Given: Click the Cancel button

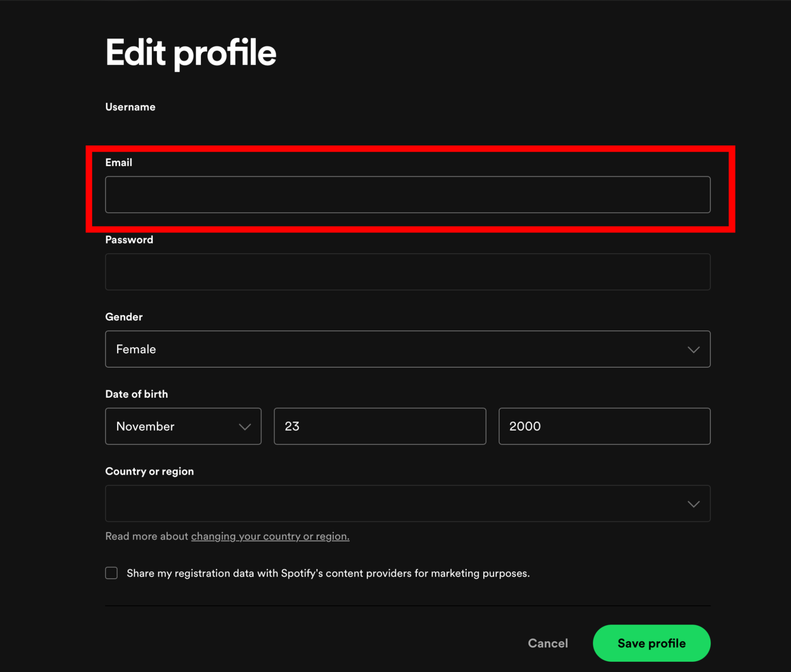Looking at the screenshot, I should pyautogui.click(x=548, y=643).
